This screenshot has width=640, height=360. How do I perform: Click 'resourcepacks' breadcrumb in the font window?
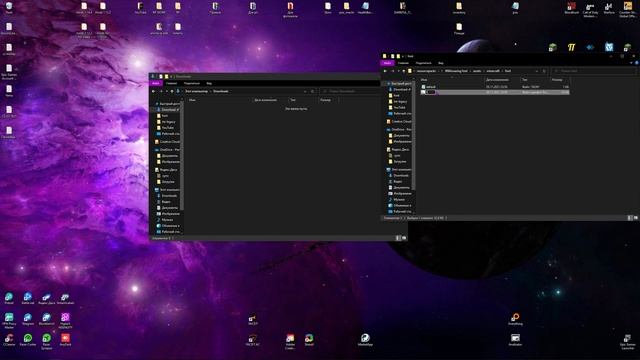pyautogui.click(x=426, y=71)
